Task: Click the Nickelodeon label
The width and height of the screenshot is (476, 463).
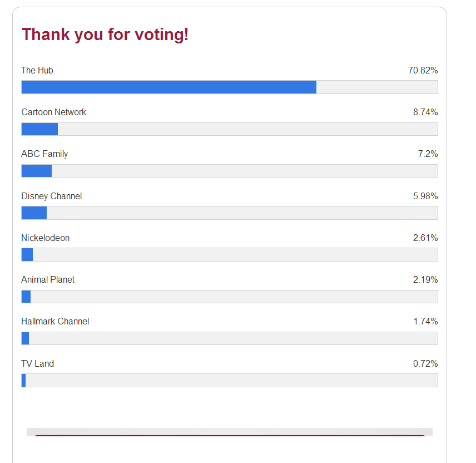Action: click(46, 238)
